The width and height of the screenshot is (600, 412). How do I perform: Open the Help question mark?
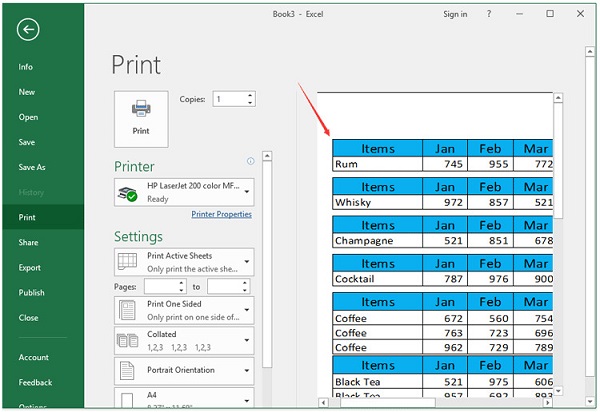[x=489, y=14]
